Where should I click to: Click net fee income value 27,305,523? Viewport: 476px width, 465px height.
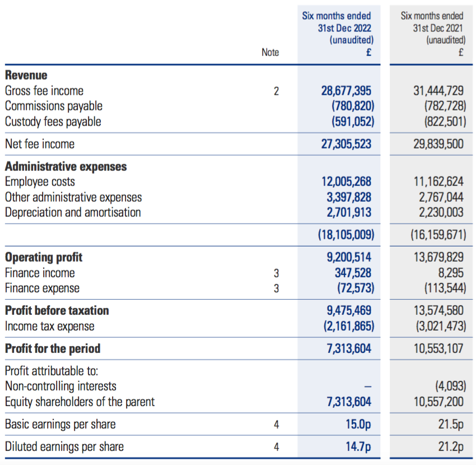pos(346,144)
